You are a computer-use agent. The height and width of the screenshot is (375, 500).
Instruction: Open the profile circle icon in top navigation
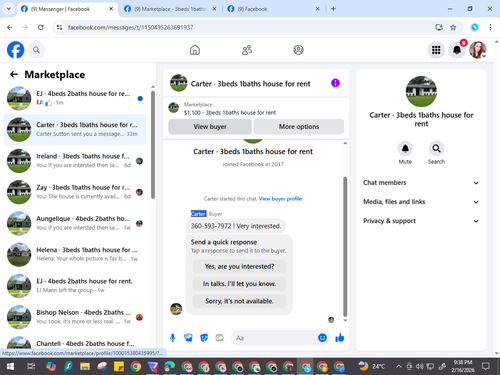click(x=298, y=50)
